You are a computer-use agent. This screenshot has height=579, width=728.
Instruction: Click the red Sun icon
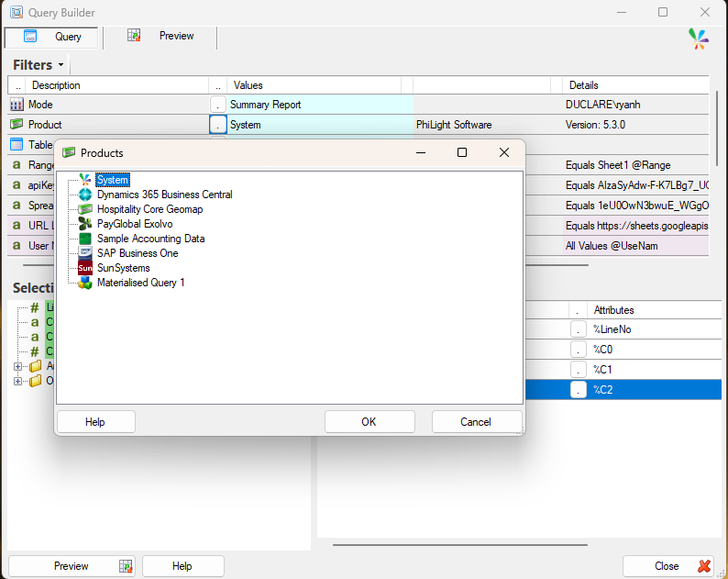coord(85,268)
